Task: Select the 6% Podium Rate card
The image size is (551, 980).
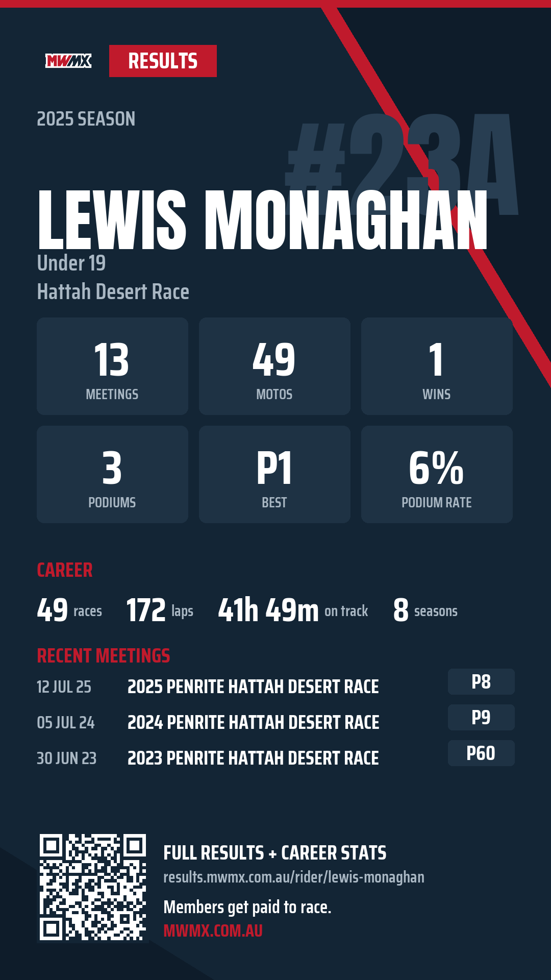Action: coord(437,474)
